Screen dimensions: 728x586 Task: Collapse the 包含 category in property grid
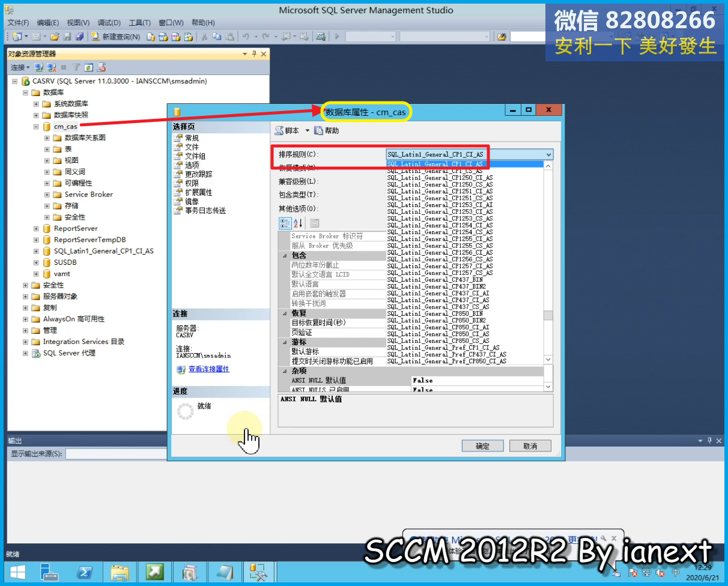pyautogui.click(x=285, y=255)
